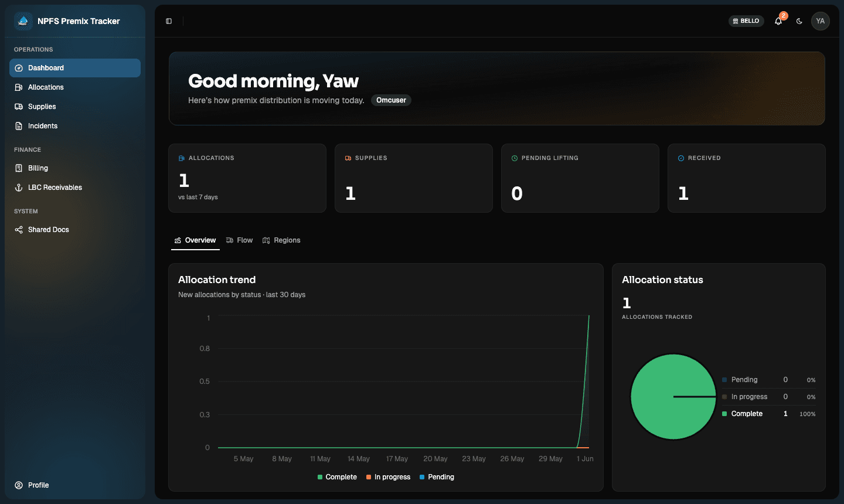Open Shared Docs
Screen dimensions: 844x504
(75, 230)
